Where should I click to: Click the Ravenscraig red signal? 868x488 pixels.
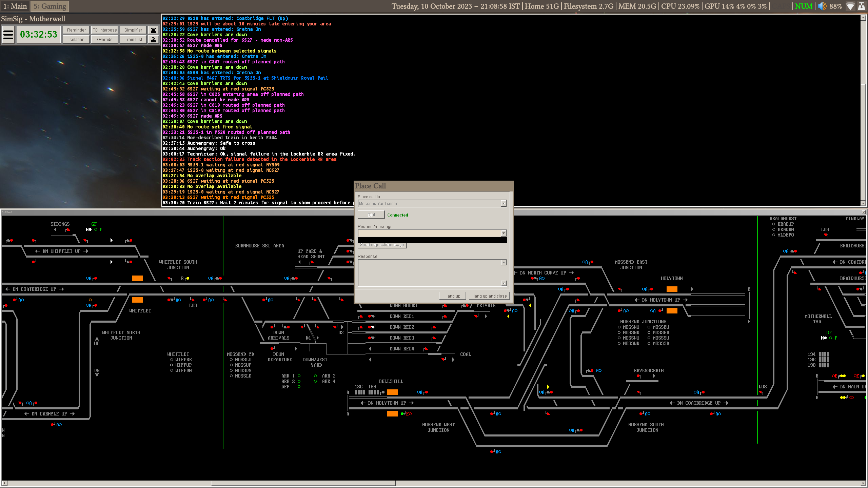coord(639,376)
